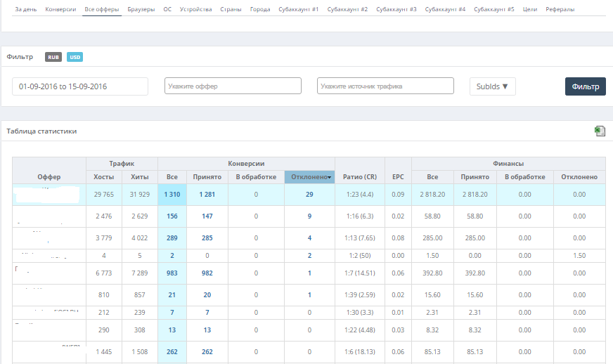
Task: Sort by conversions В обработке header
Action: tap(256, 176)
